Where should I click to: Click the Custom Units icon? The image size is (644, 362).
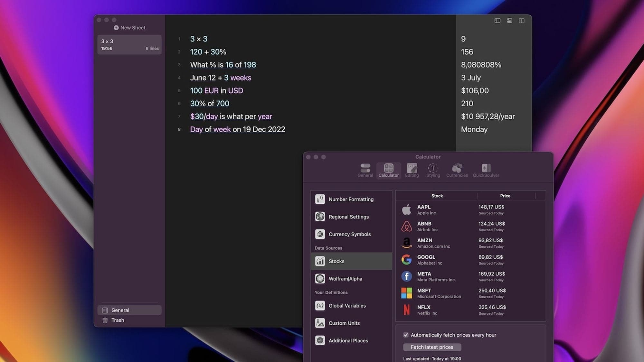coord(320,323)
